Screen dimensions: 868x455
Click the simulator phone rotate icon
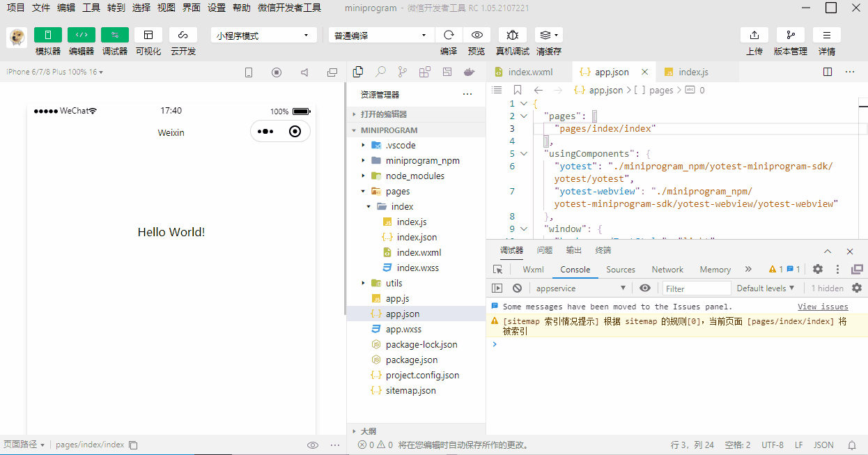[x=249, y=72]
